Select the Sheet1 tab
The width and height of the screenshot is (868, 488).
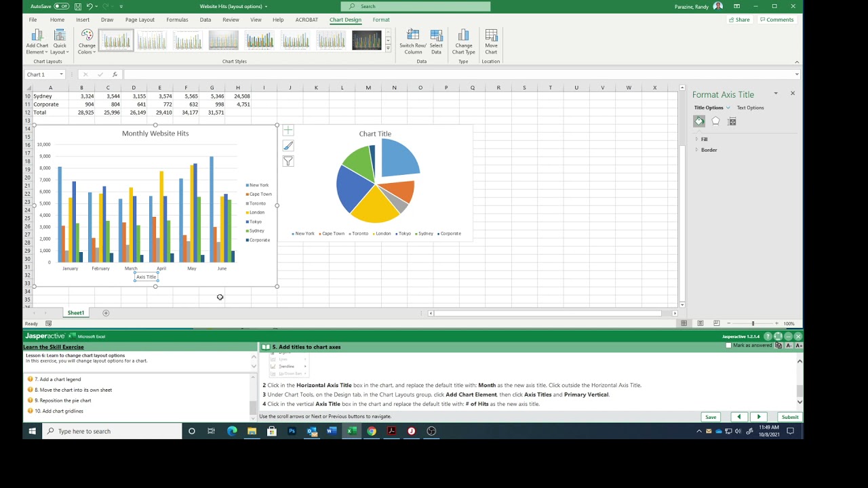75,313
